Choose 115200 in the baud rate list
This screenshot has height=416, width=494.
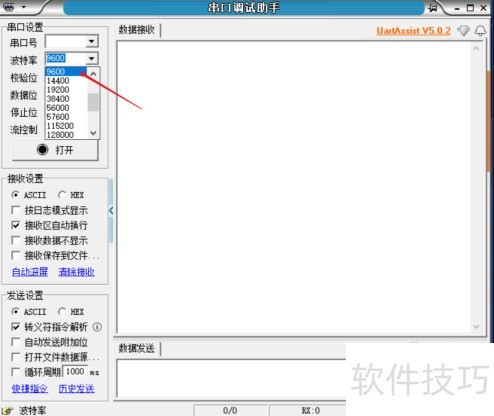[x=66, y=126]
